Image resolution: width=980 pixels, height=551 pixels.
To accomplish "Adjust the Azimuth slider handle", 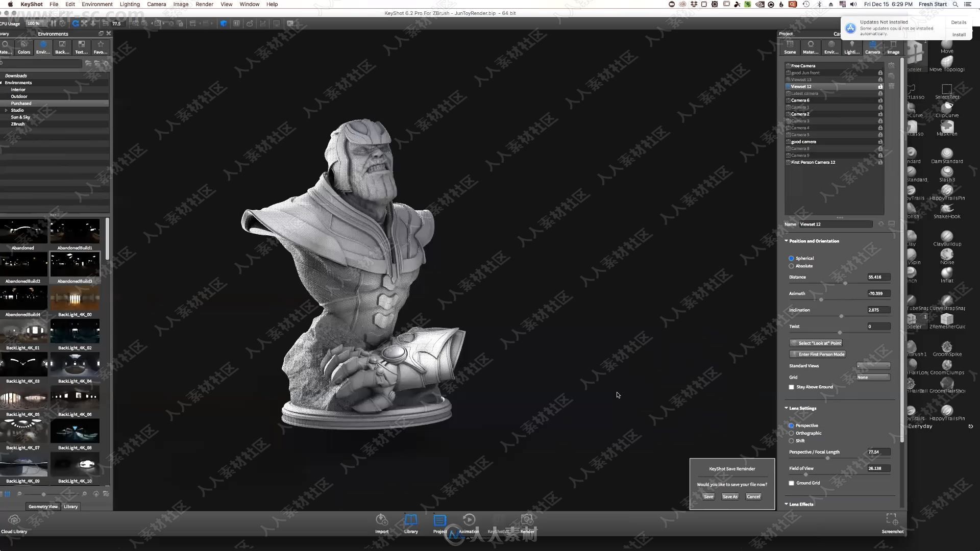I will pyautogui.click(x=821, y=299).
